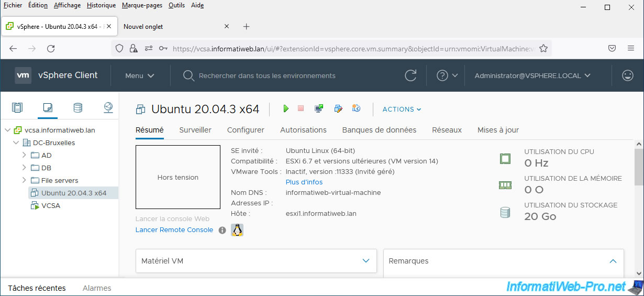Power on the virtual machine
Screen dimensions: 644x296
(x=286, y=108)
